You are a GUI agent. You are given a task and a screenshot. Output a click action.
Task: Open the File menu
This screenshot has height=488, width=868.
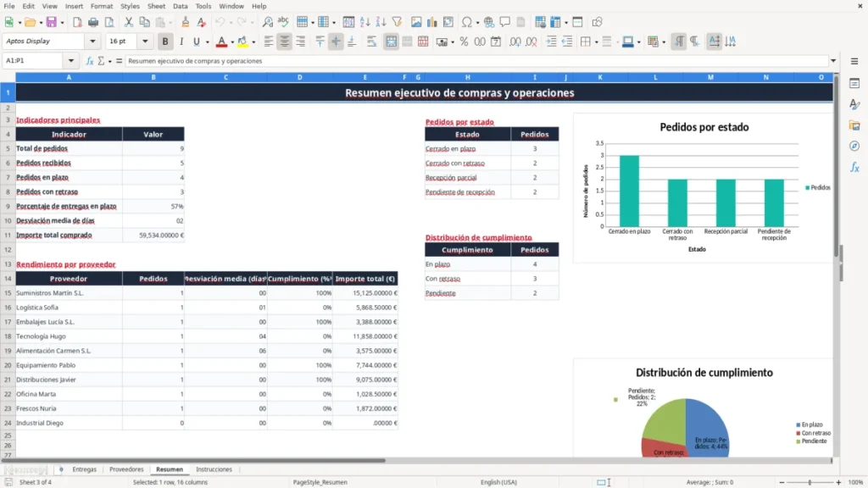point(9,6)
